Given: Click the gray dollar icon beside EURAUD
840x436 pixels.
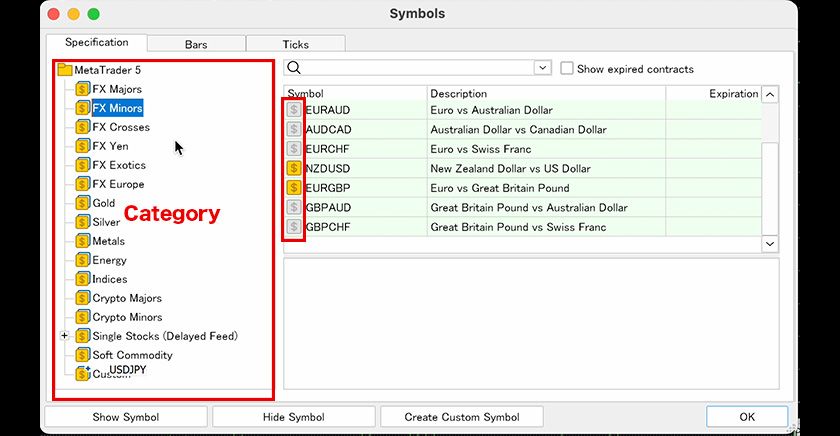Looking at the screenshot, I should [294, 110].
